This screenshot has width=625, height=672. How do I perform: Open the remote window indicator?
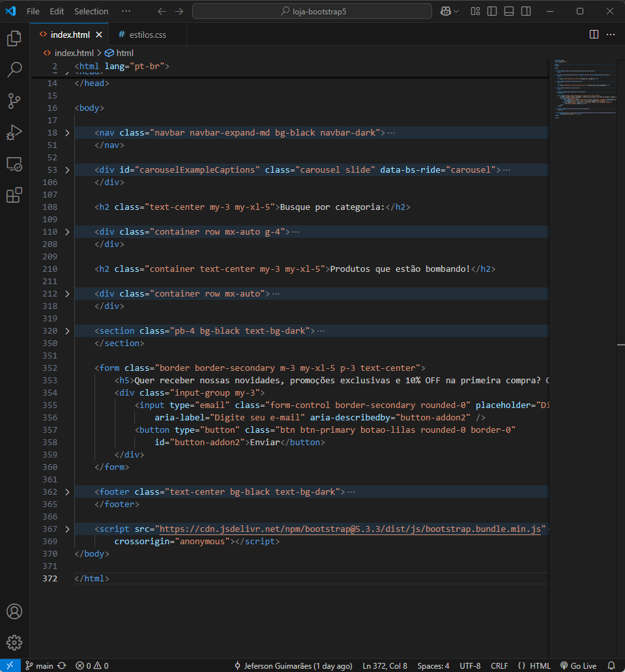pyautogui.click(x=10, y=665)
